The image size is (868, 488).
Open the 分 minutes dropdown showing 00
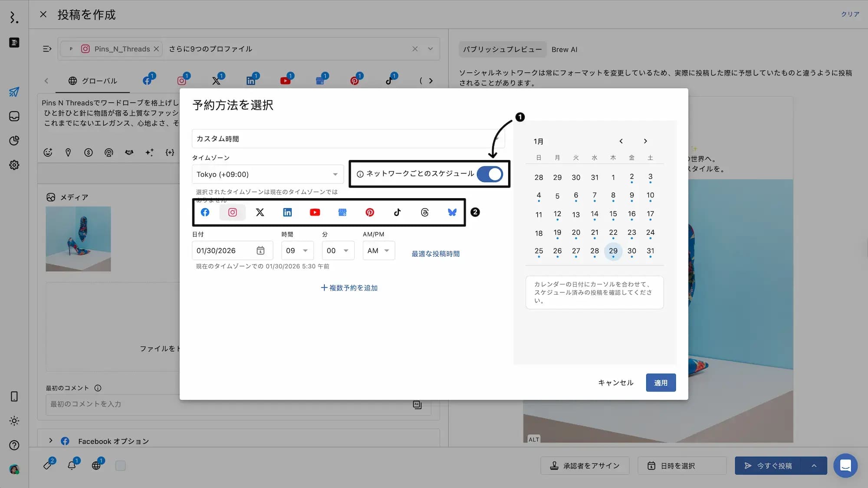click(x=338, y=250)
